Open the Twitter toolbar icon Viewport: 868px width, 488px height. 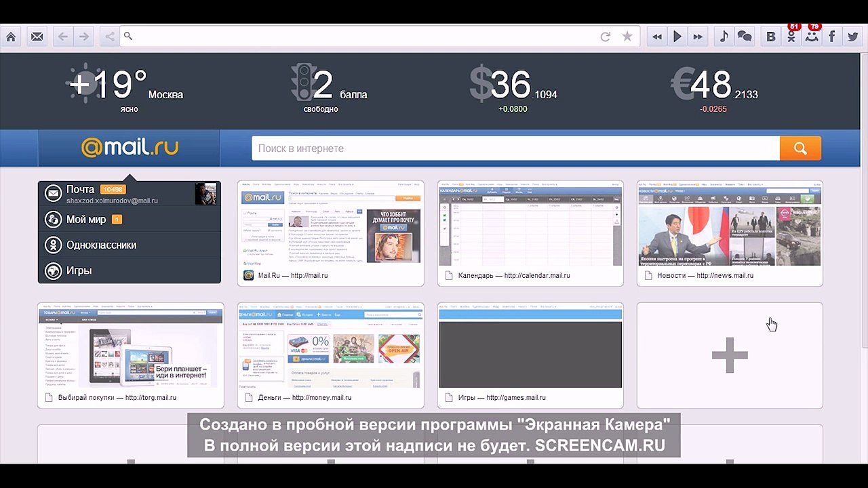click(852, 37)
